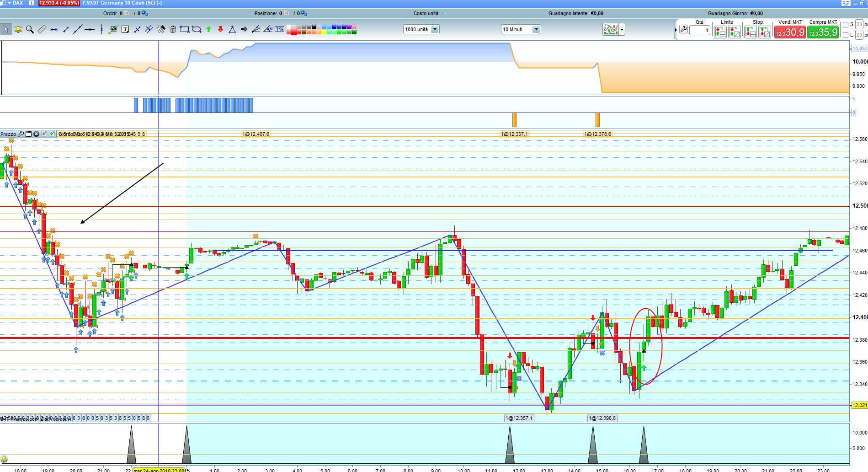Pick the vertical line drawing tool

pos(101,30)
